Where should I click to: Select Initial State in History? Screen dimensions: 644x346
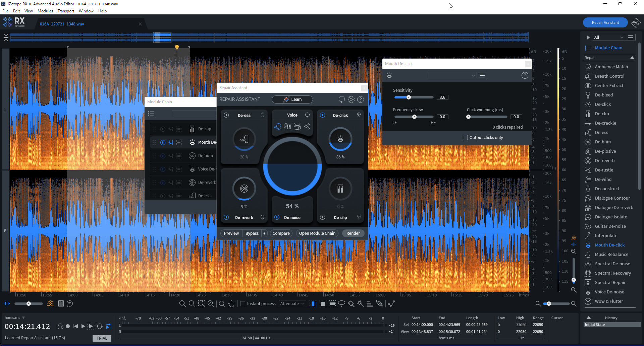coord(612,325)
